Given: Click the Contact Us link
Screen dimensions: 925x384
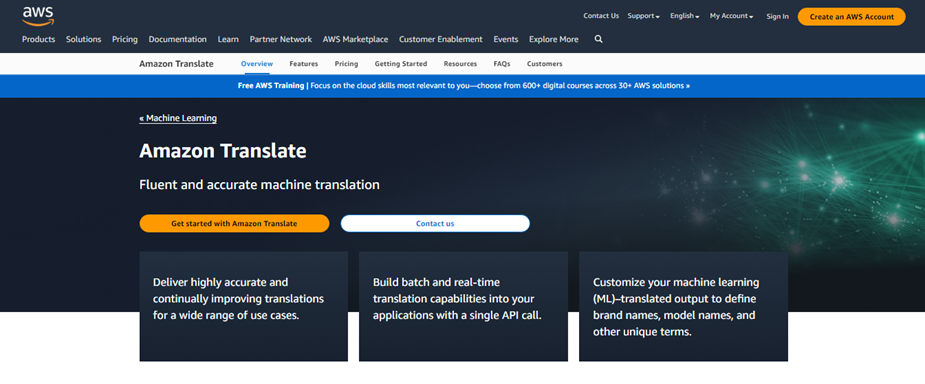Looking at the screenshot, I should tap(601, 16).
